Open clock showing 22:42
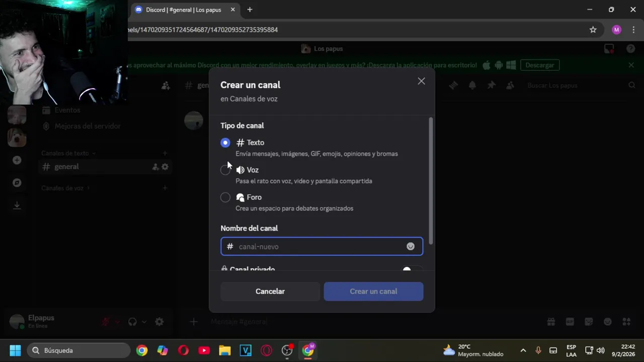The image size is (644, 362). click(623, 350)
